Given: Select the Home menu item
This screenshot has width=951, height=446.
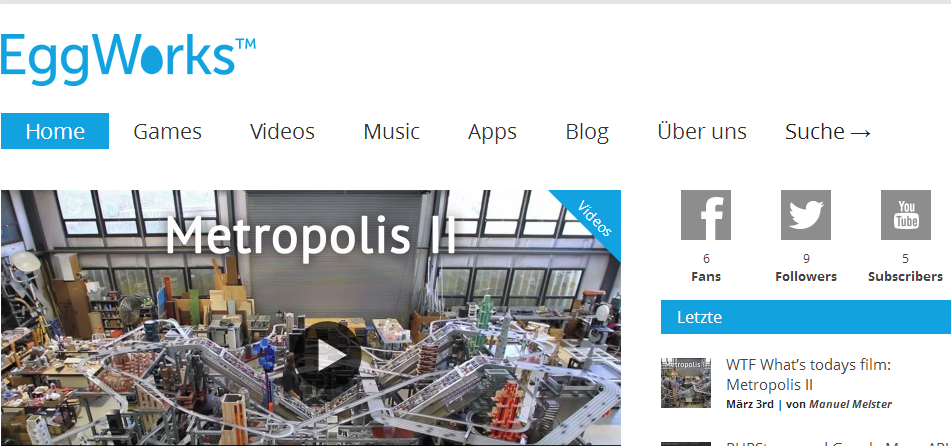Looking at the screenshot, I should coord(55,131).
